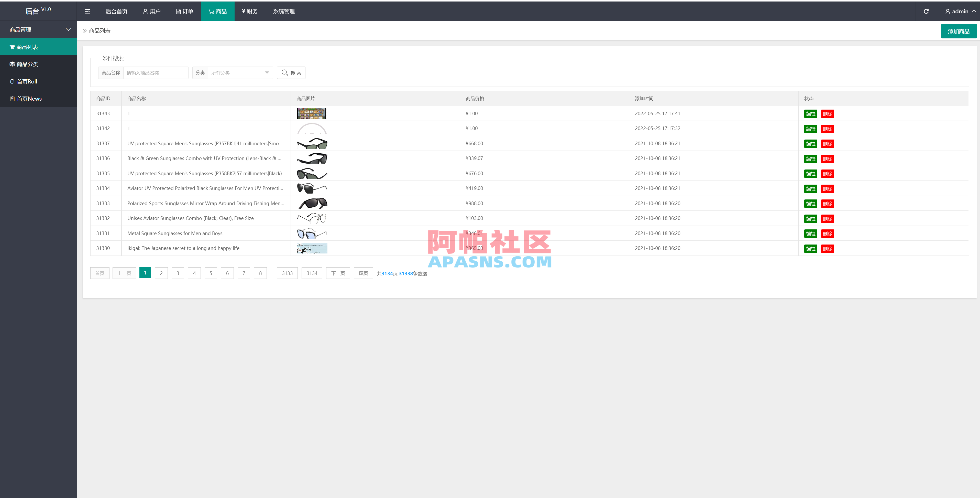Screen dimensions: 980x498
Task: Go to page 3134 in pagination
Action: [x=312, y=273]
